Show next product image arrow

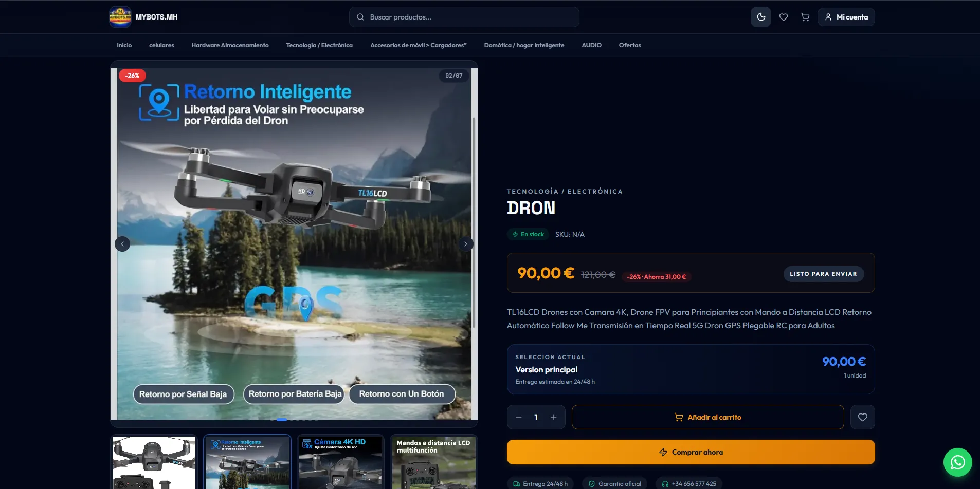pyautogui.click(x=466, y=244)
